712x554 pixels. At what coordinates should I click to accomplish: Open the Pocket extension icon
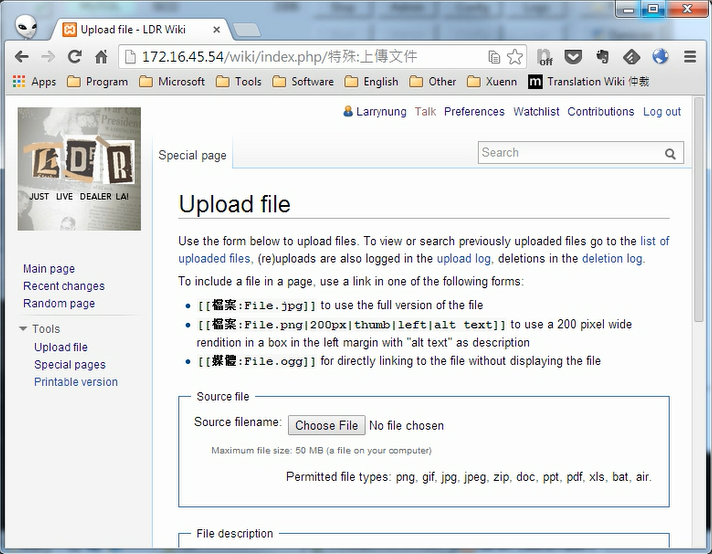573,57
